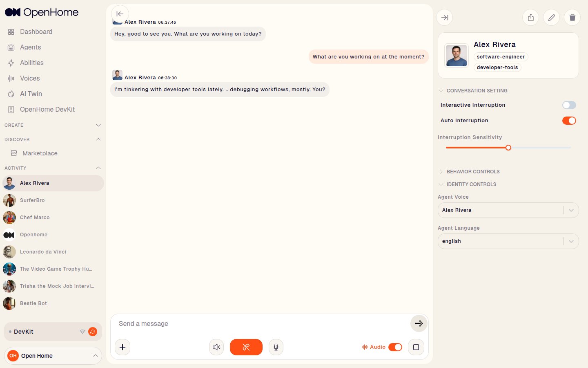Viewport: 588px width, 368px height.
Task: Click the AI Twin icon
Action: [x=11, y=94]
